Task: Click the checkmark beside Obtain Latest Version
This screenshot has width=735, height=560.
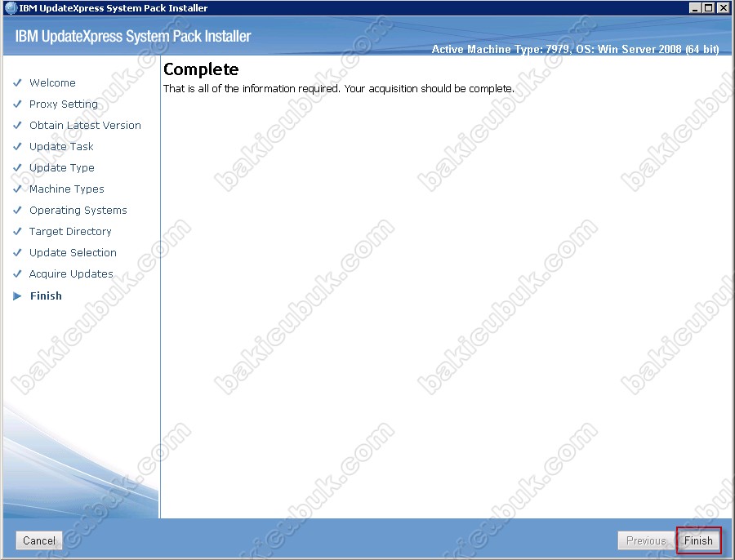Action: 17,125
